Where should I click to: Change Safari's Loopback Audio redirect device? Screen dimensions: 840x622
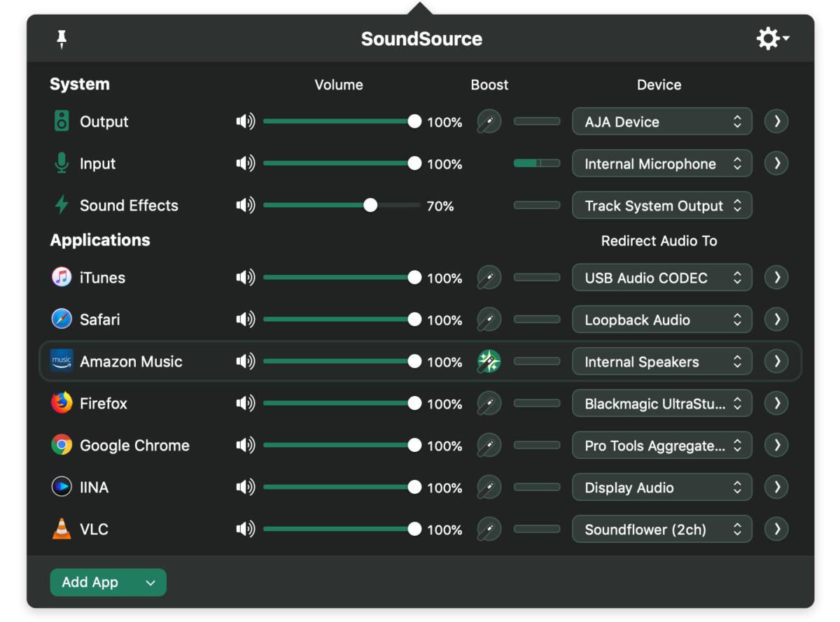661,320
